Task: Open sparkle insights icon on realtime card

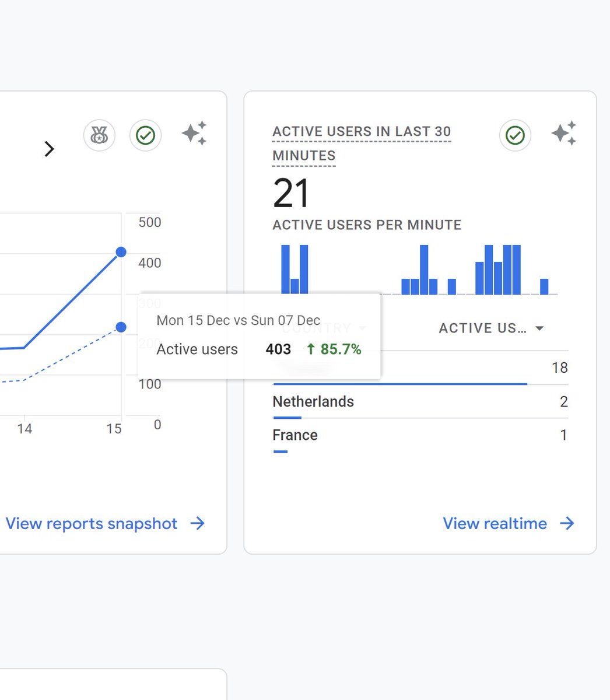Action: (564, 134)
